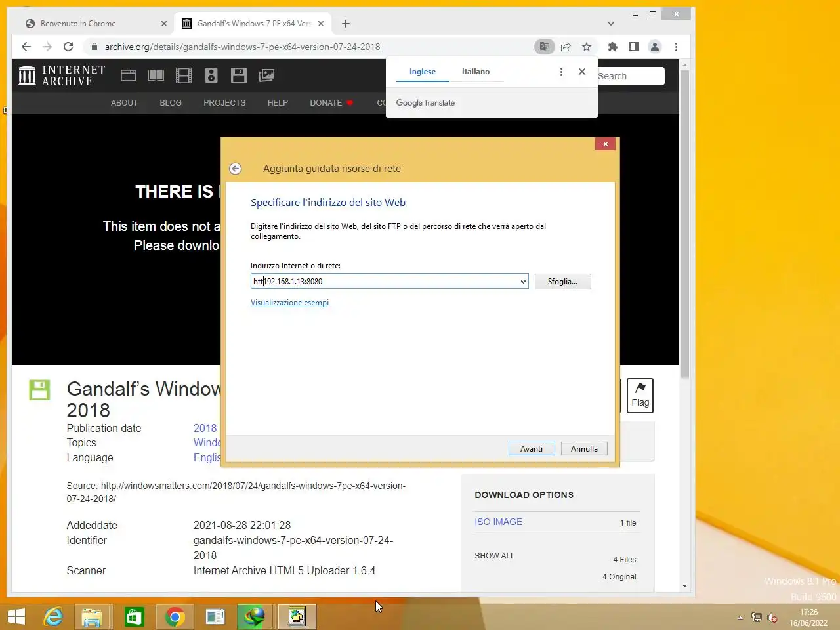Open the PROJECTS menu item
The width and height of the screenshot is (840, 630).
pos(224,103)
